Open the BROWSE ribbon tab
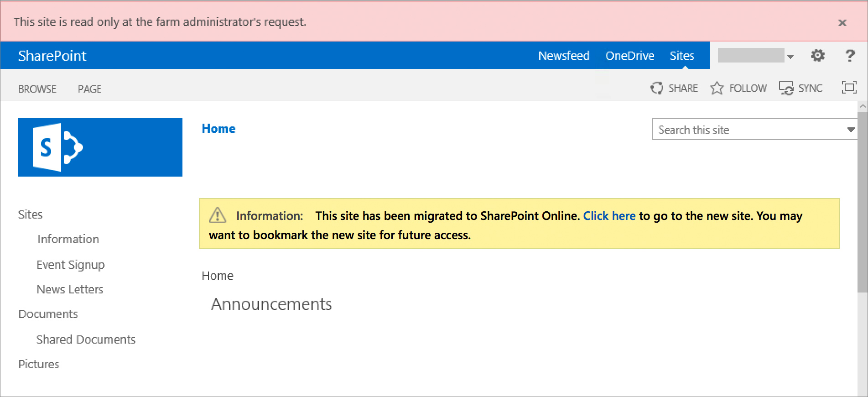 click(x=37, y=89)
